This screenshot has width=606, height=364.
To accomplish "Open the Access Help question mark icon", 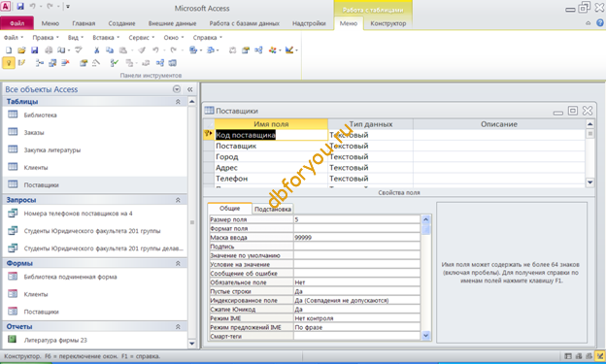I will (x=600, y=23).
